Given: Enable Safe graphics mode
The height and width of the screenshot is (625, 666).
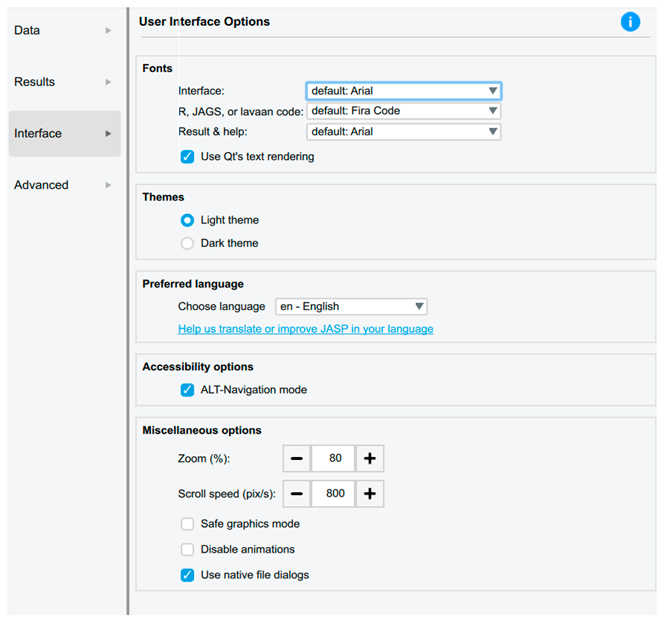Looking at the screenshot, I should tap(187, 524).
